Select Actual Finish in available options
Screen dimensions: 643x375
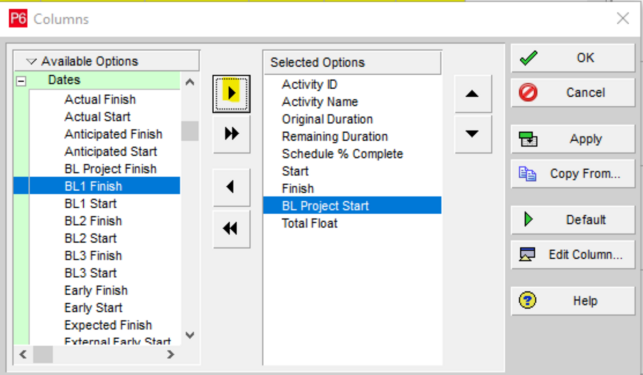(100, 99)
